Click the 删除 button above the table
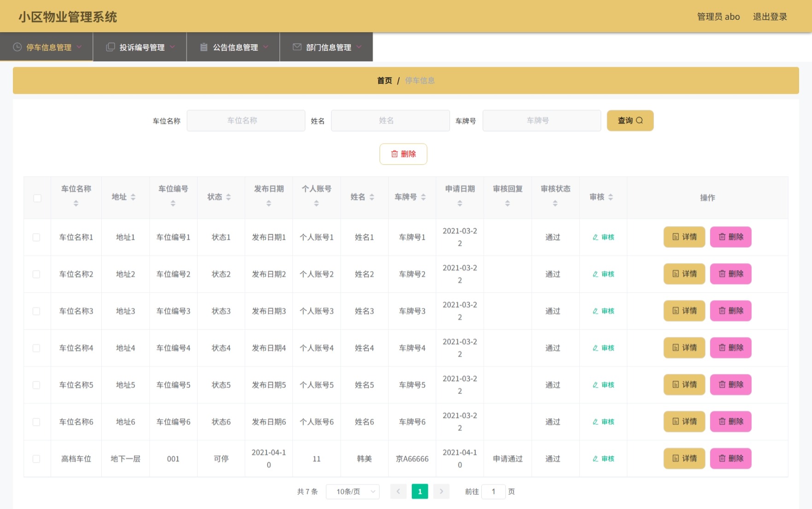The image size is (812, 509). (403, 154)
